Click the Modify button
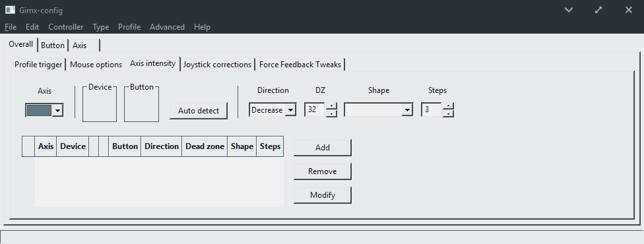This screenshot has height=244, width=644. [x=323, y=195]
